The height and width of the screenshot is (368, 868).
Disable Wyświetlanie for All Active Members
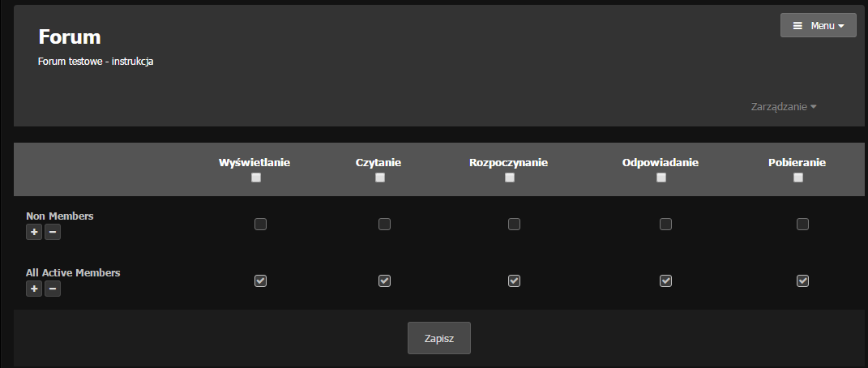(x=260, y=281)
